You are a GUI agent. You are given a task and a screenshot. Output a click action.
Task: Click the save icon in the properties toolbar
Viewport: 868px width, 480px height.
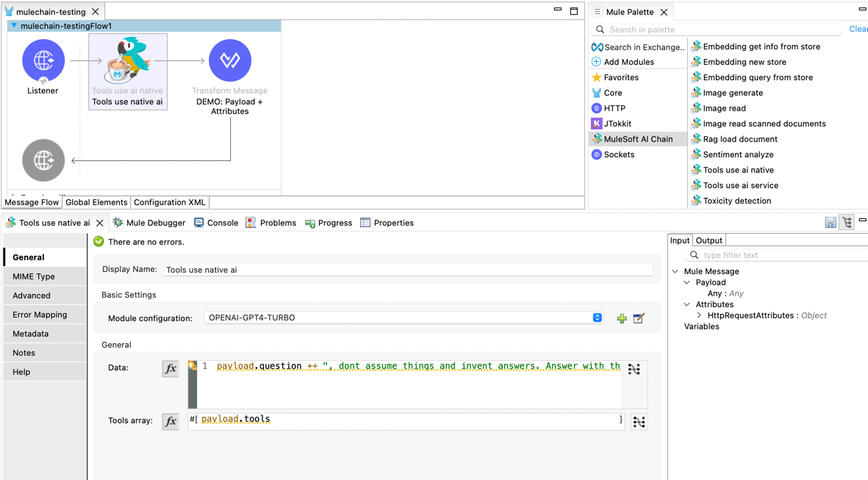(831, 223)
